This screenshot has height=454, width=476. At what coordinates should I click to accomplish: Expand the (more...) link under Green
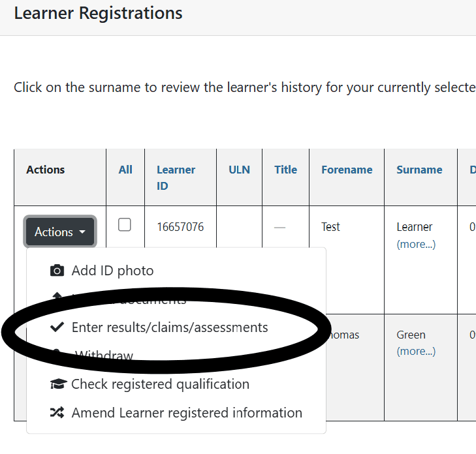pyautogui.click(x=416, y=352)
